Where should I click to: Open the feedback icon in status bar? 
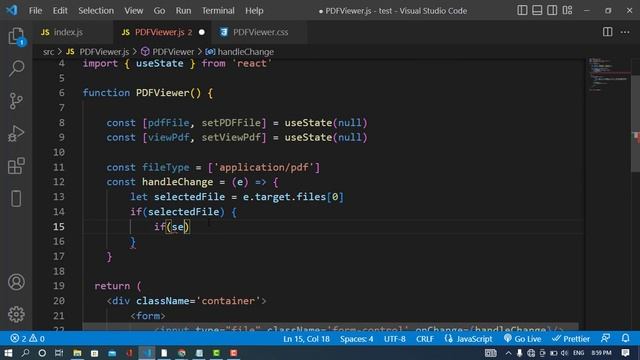(606, 338)
